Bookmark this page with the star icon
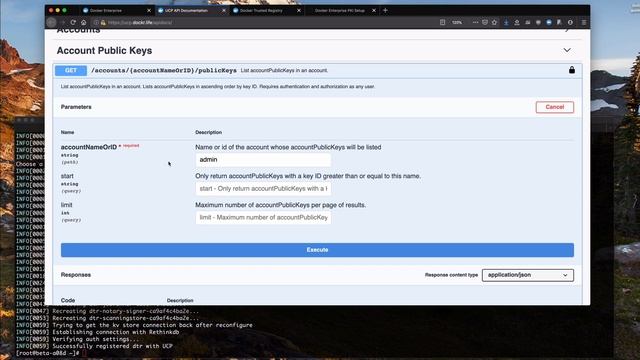 (x=494, y=22)
